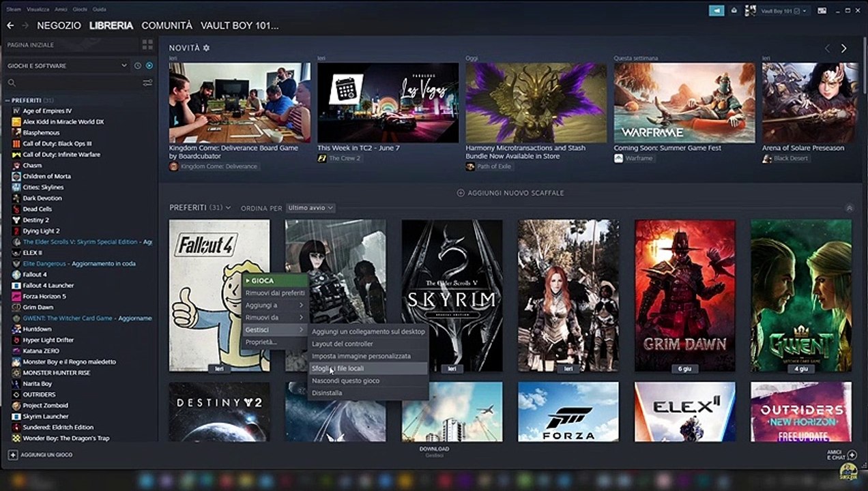
Task: Toggle the ready-to-play filter icon
Action: tap(149, 65)
